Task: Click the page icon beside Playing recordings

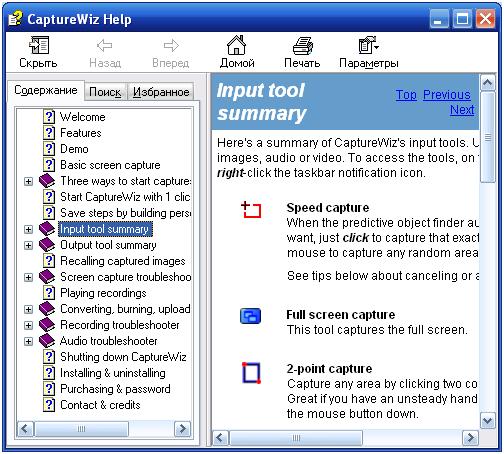Action: tap(49, 293)
